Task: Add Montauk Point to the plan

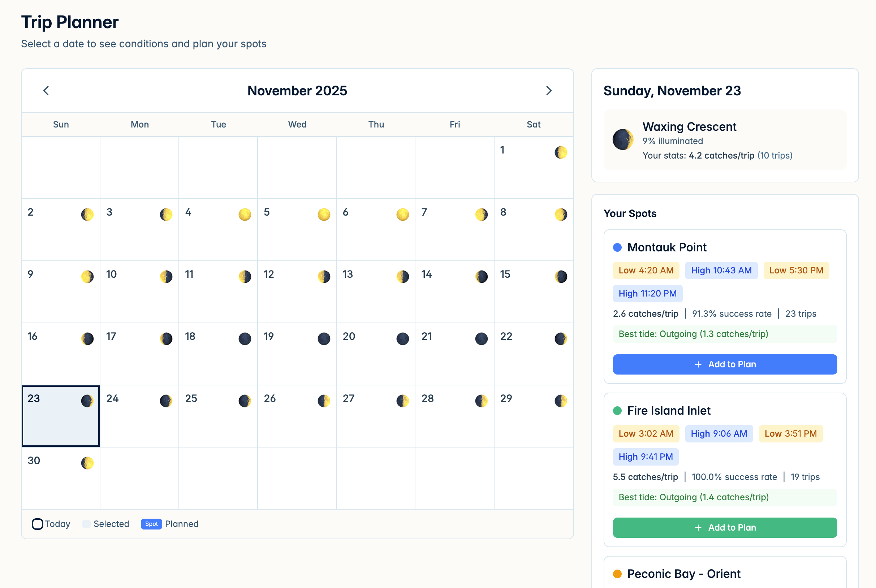Action: pos(725,364)
